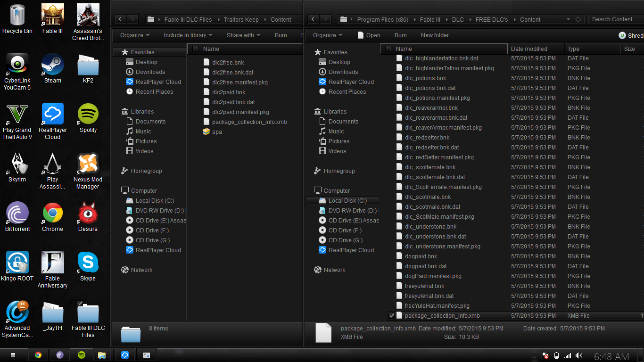Click New folder in right window toolbar
The image size is (644, 362).
click(x=435, y=35)
